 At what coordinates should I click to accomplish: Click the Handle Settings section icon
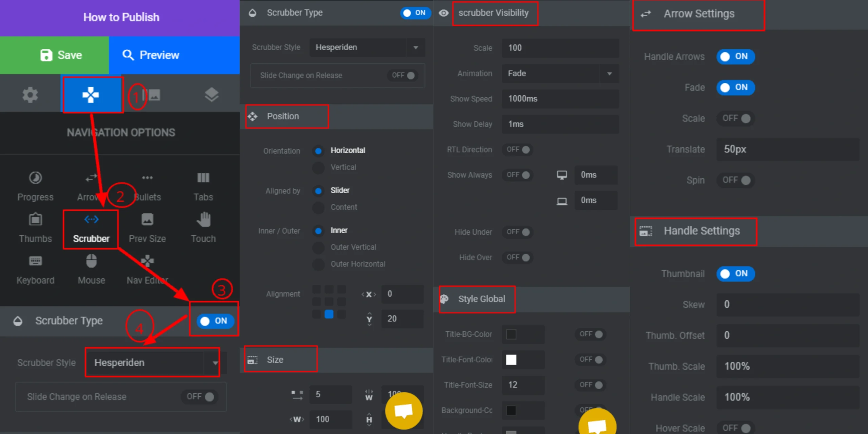646,231
